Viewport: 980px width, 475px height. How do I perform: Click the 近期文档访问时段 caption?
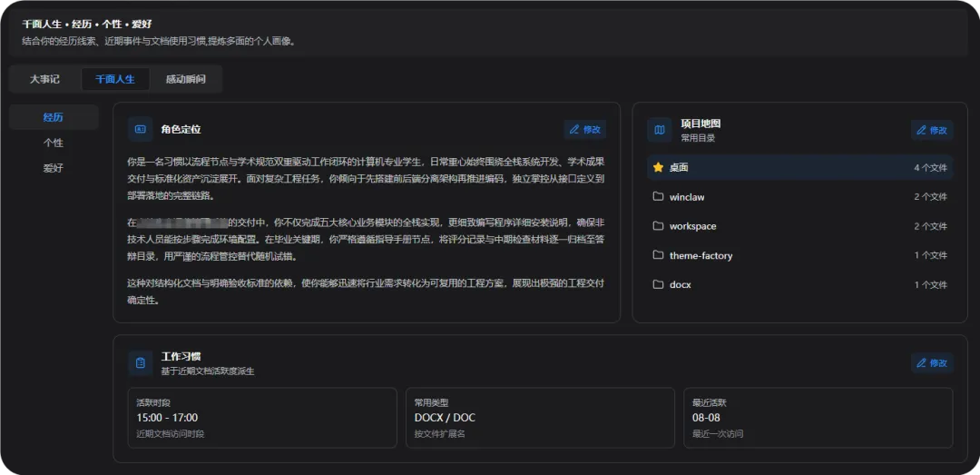(x=170, y=434)
